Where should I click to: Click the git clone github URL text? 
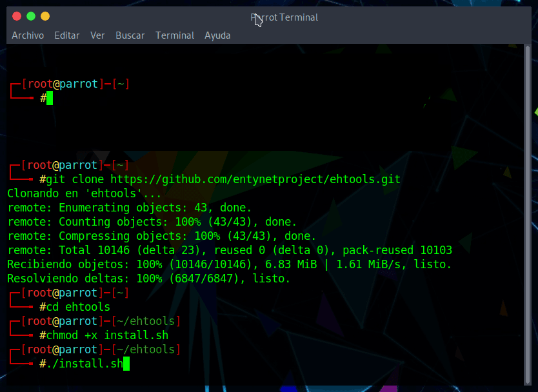click(255, 179)
